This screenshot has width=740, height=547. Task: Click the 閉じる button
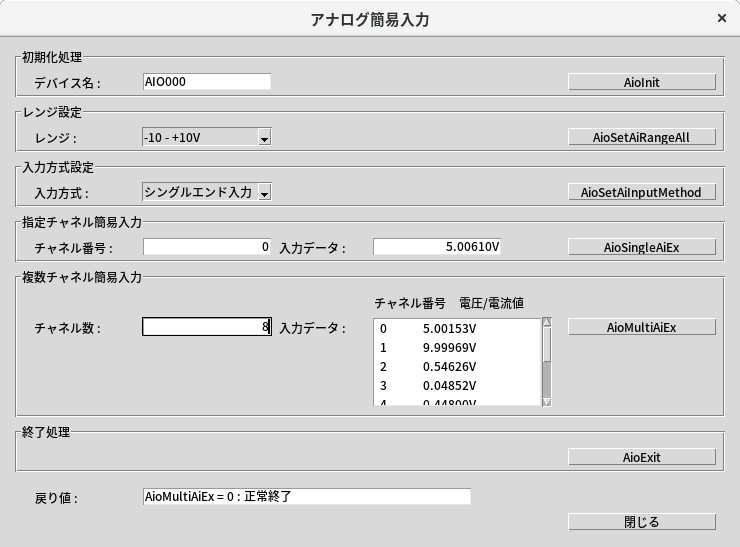click(642, 522)
